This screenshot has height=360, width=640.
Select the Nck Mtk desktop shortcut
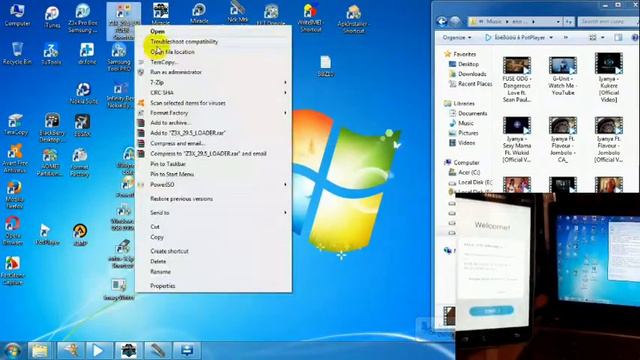pos(238,12)
